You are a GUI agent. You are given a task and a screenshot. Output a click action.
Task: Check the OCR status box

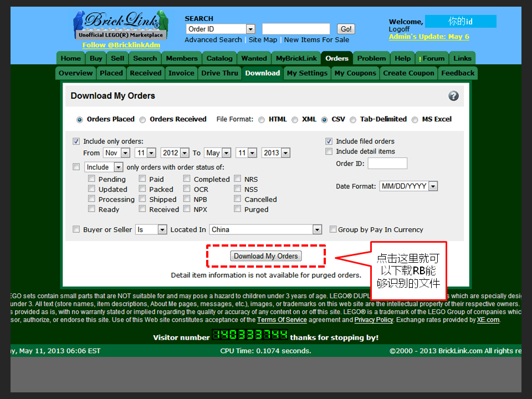pos(187,188)
